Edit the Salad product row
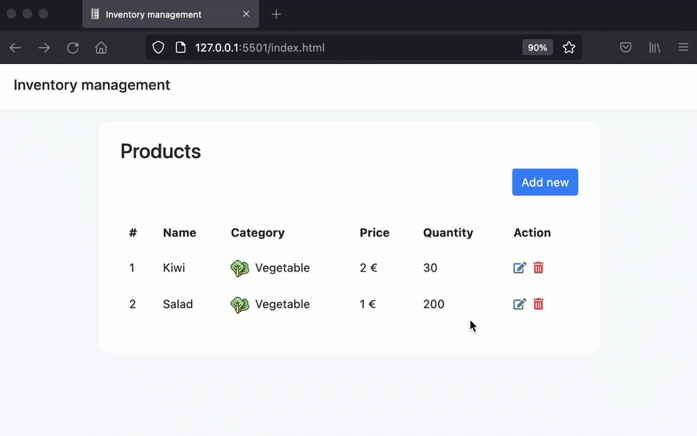 coord(519,304)
